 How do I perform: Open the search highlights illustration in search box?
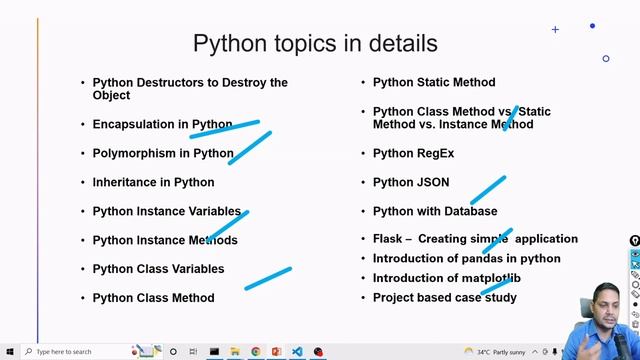(147, 351)
